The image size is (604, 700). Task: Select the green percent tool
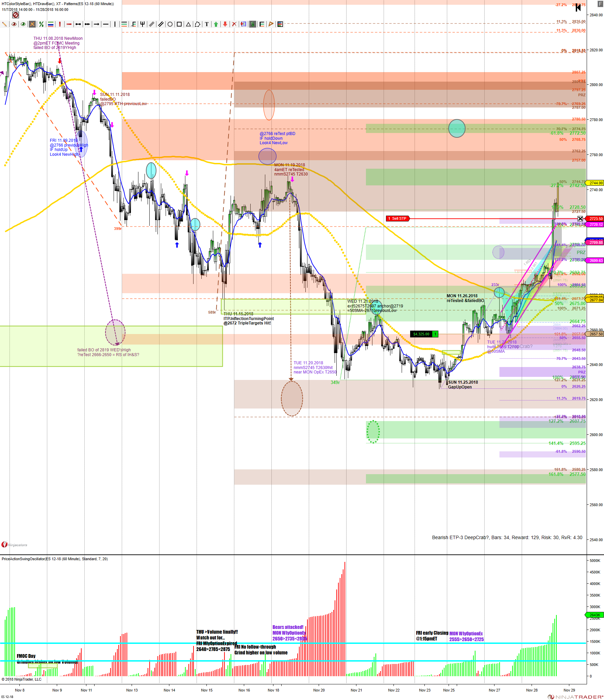tap(41, 24)
